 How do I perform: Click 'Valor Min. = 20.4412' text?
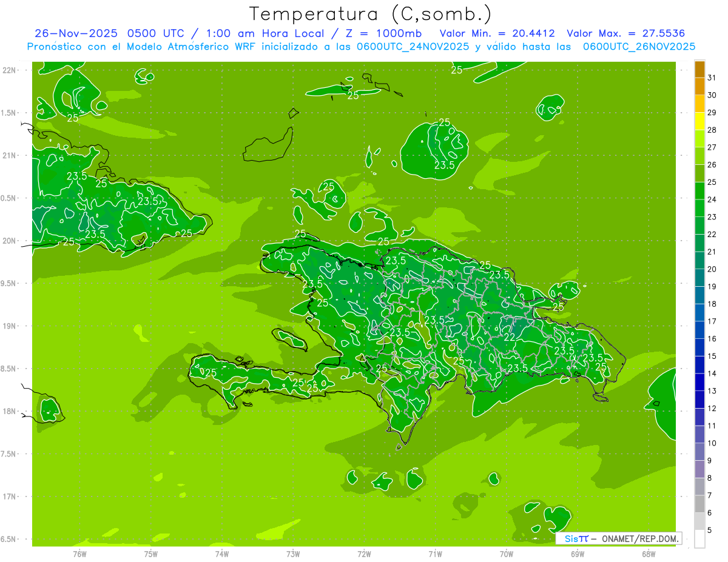tap(497, 33)
